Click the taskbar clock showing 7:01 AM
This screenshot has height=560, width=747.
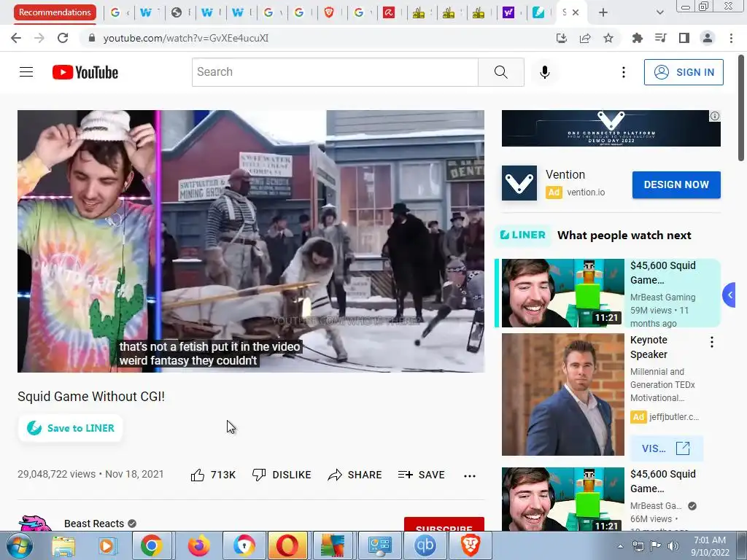point(710,545)
